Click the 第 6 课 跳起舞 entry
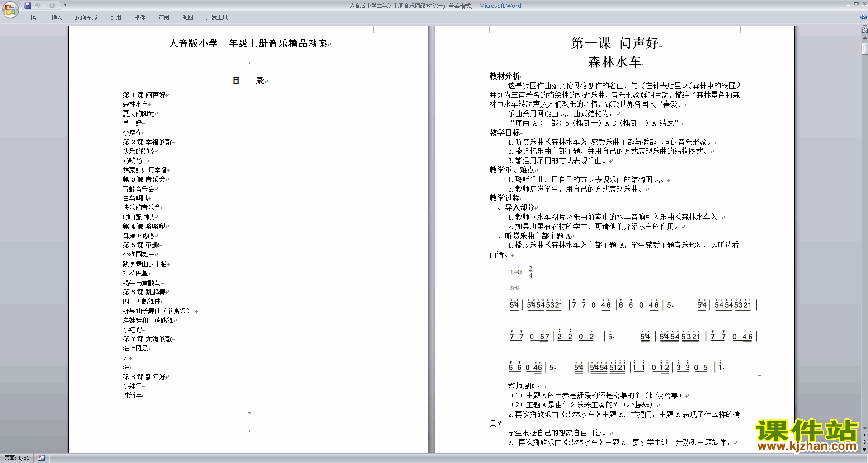 144,292
